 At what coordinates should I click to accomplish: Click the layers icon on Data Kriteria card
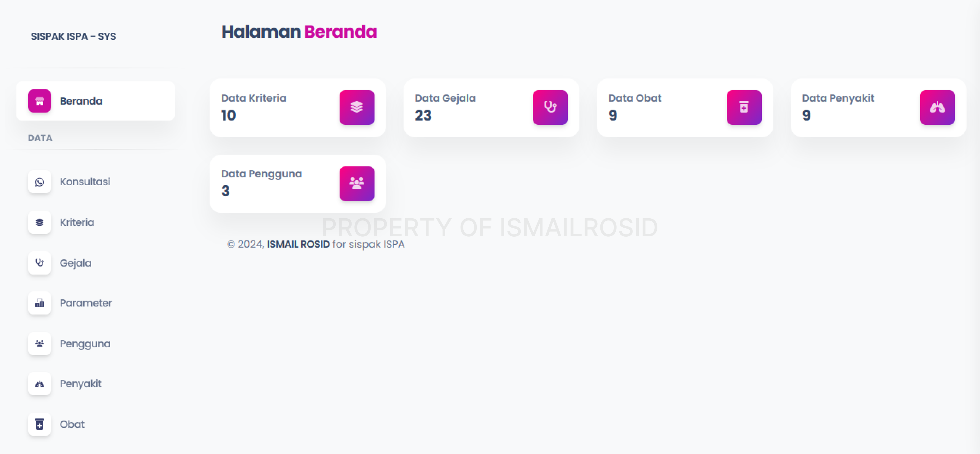pos(357,107)
